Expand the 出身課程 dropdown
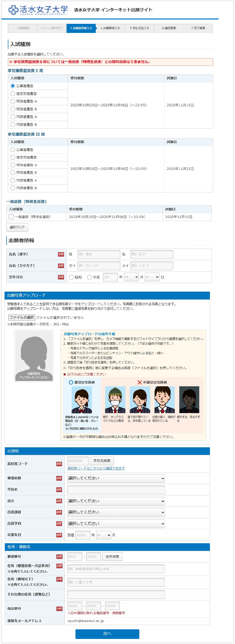235x644 pixels. point(116,512)
